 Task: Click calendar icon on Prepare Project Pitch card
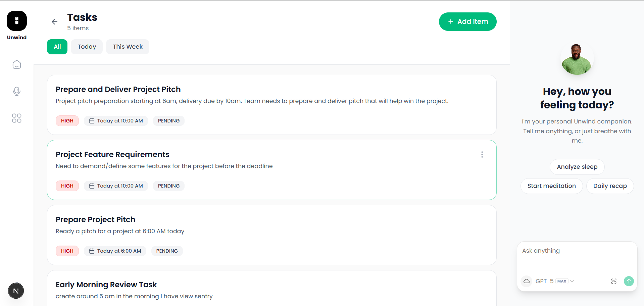click(92, 251)
